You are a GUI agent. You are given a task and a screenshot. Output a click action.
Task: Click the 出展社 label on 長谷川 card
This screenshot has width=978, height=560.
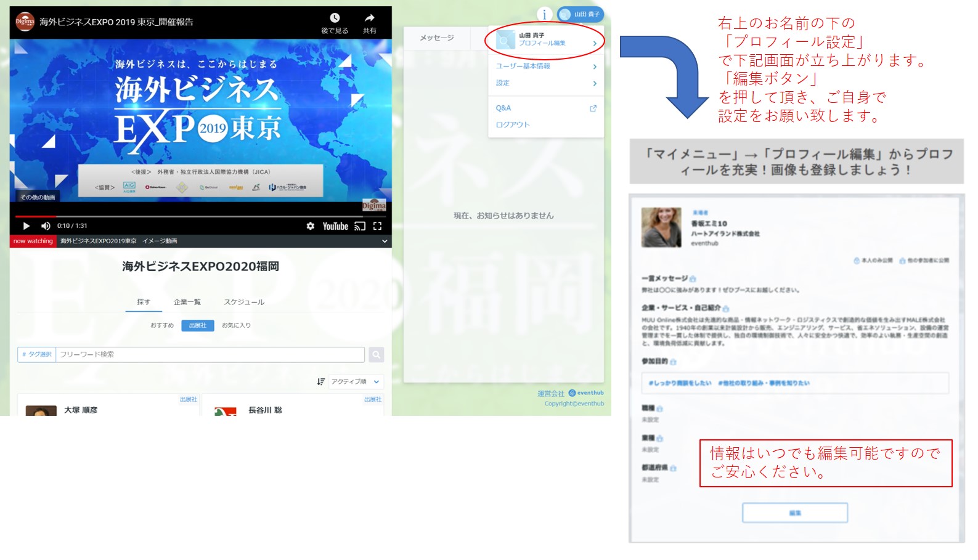coord(373,399)
